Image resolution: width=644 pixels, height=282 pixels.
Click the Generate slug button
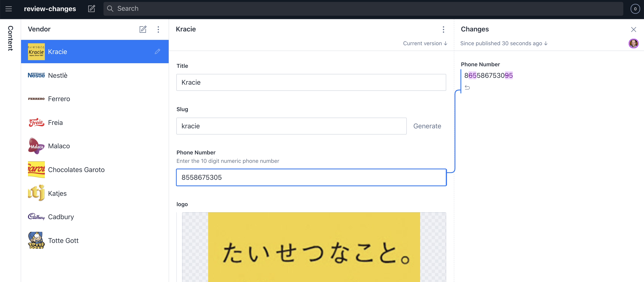[x=427, y=126]
